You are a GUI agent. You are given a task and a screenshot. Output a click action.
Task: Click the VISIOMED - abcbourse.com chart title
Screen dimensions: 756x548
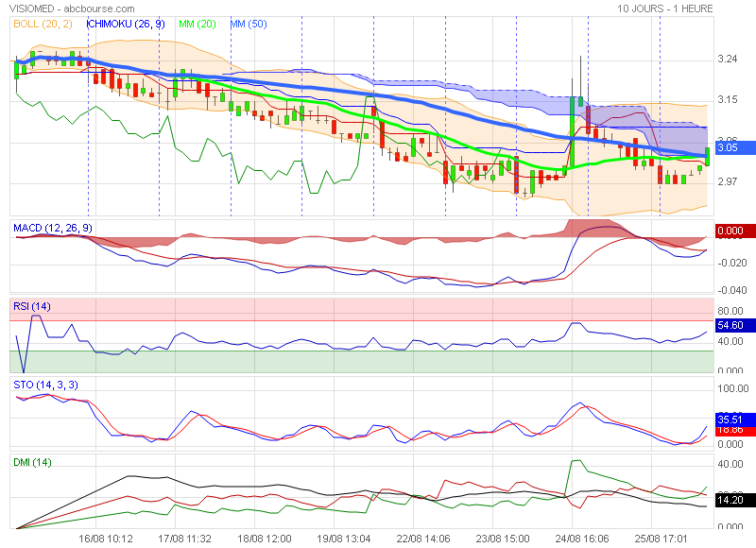click(x=72, y=9)
